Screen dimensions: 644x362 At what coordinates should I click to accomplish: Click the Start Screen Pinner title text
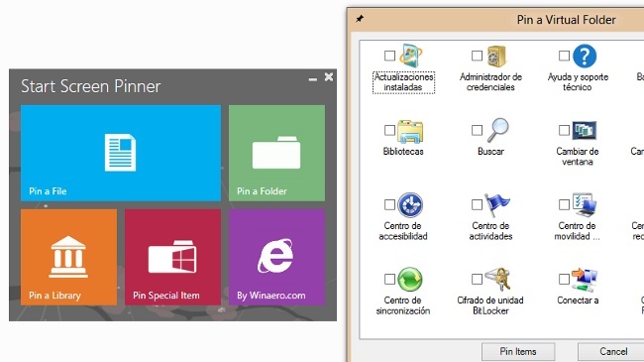click(91, 86)
